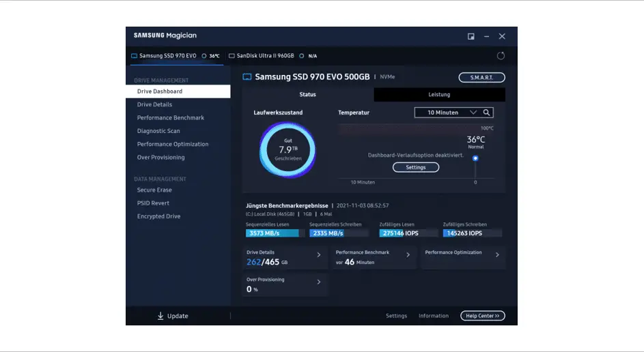Open Performance Benchmark in the sidebar
Viewport: 644px width, 352px height.
[x=178, y=118]
